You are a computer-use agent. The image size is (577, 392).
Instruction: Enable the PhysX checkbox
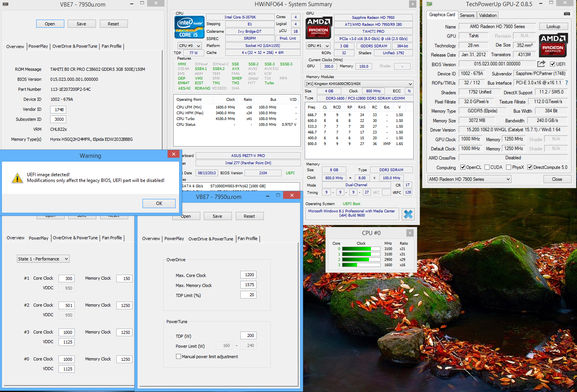[x=509, y=167]
